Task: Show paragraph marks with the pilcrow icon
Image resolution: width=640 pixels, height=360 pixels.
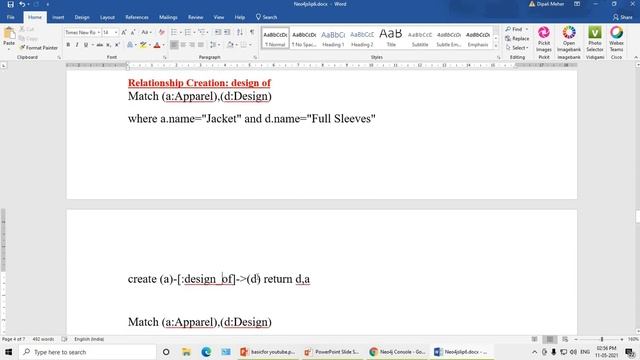Action: point(252,32)
